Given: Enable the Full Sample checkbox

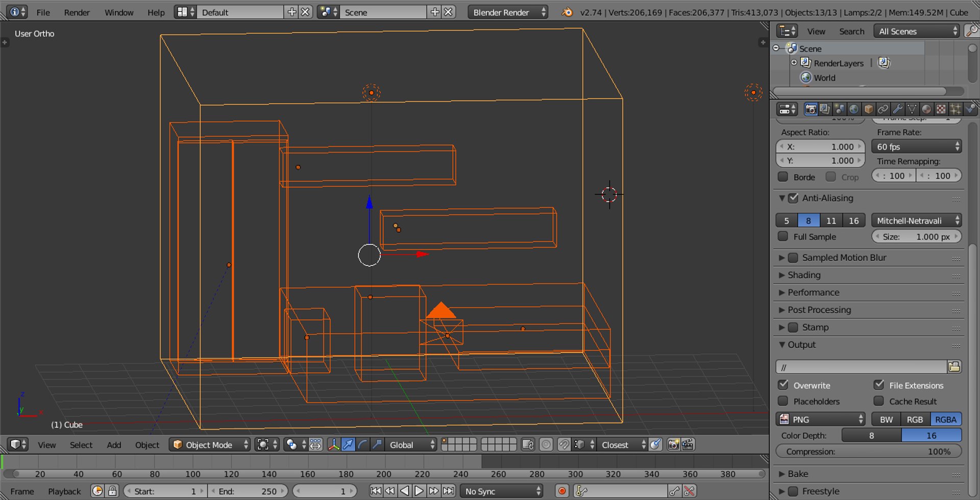Looking at the screenshot, I should click(x=783, y=236).
